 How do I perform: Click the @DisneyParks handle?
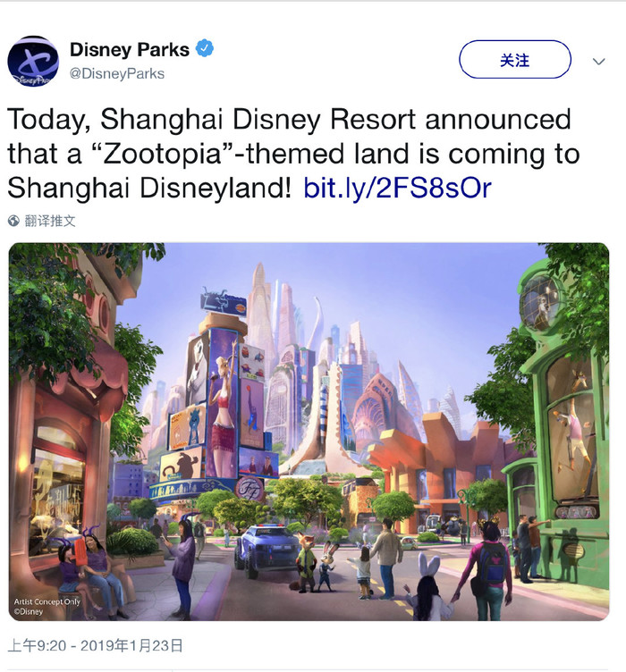pos(117,73)
